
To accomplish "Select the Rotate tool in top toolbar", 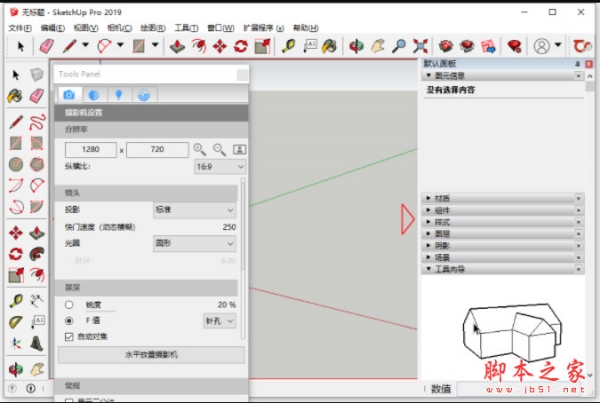I will 241,46.
